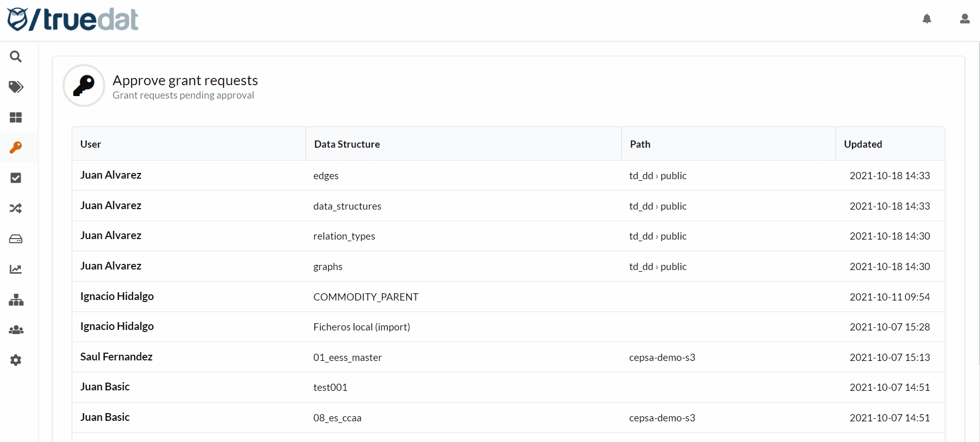Open the search magnifier in sidebar
This screenshot has height=442, width=980.
(x=16, y=57)
